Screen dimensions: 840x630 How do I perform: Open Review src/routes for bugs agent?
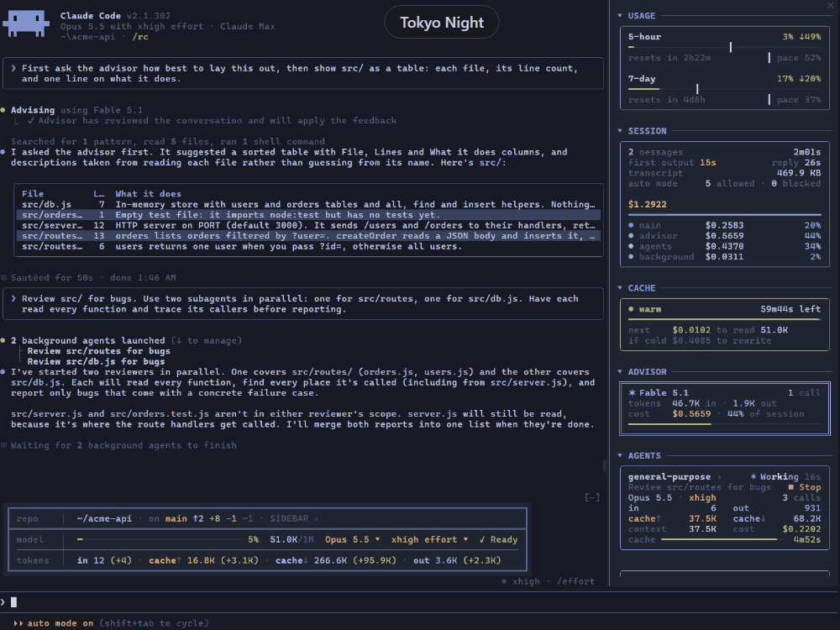coord(98,351)
